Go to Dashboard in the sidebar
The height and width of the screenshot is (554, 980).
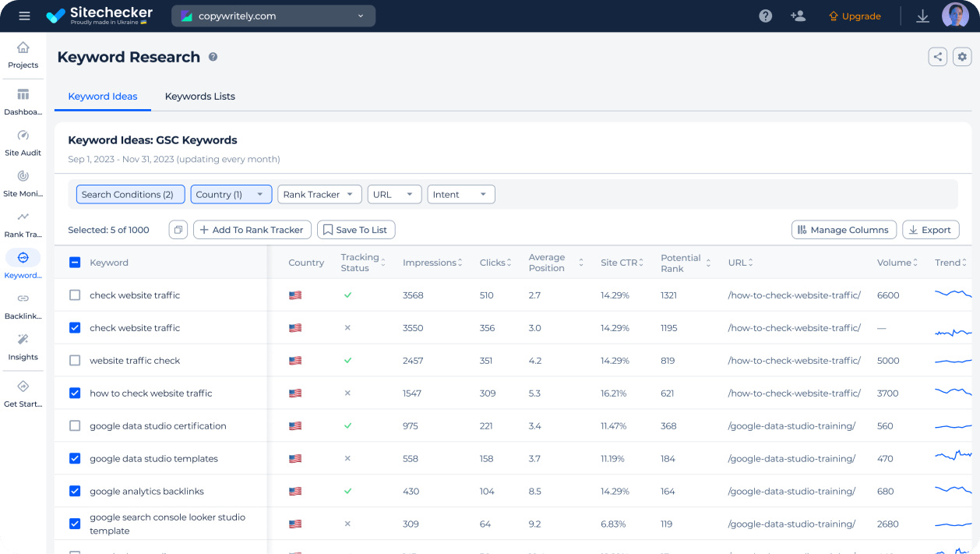(23, 102)
